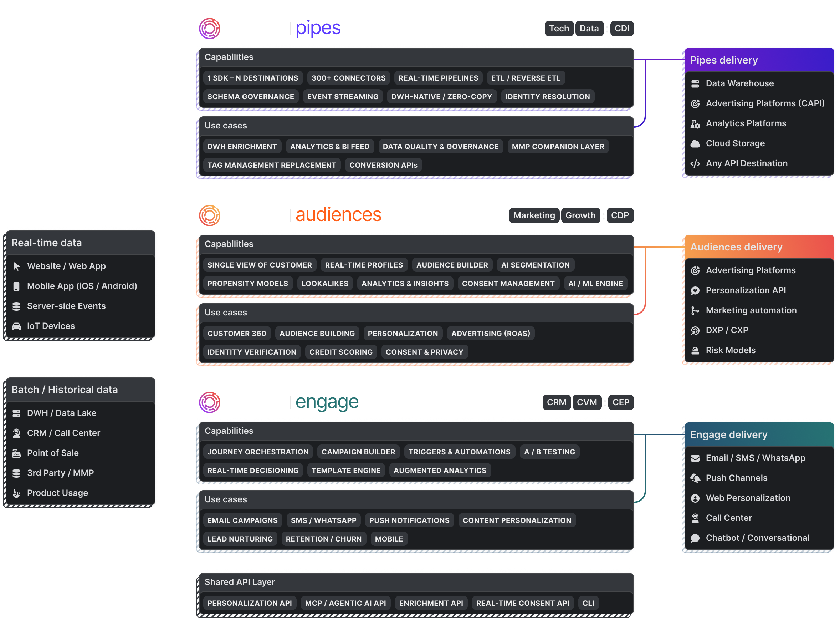Click the Meiro pipes logo icon
Screen dimensions: 840x635
[x=210, y=28]
